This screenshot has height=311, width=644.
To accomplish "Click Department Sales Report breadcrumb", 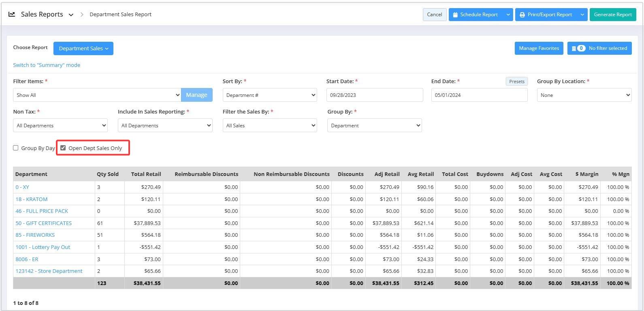I will pyautogui.click(x=121, y=14).
